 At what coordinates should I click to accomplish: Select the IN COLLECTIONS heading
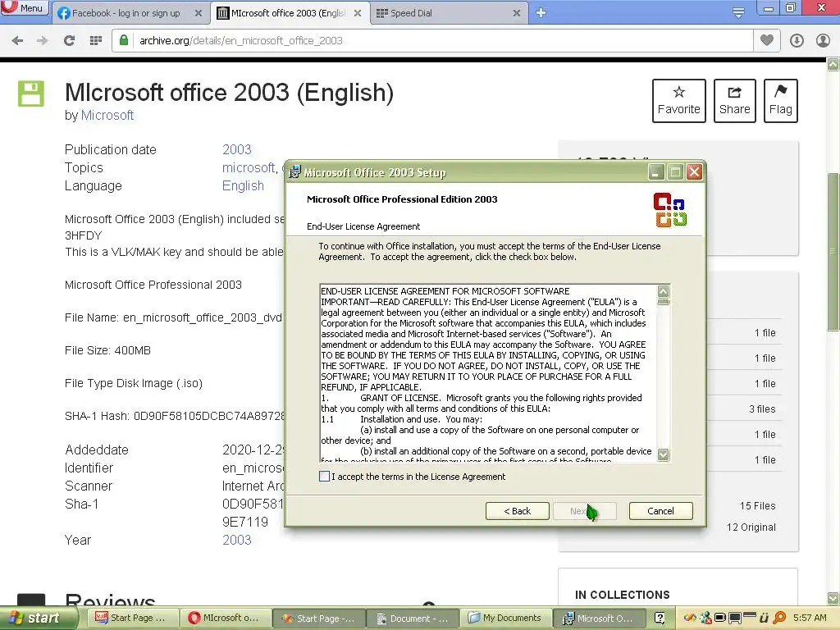(x=622, y=595)
